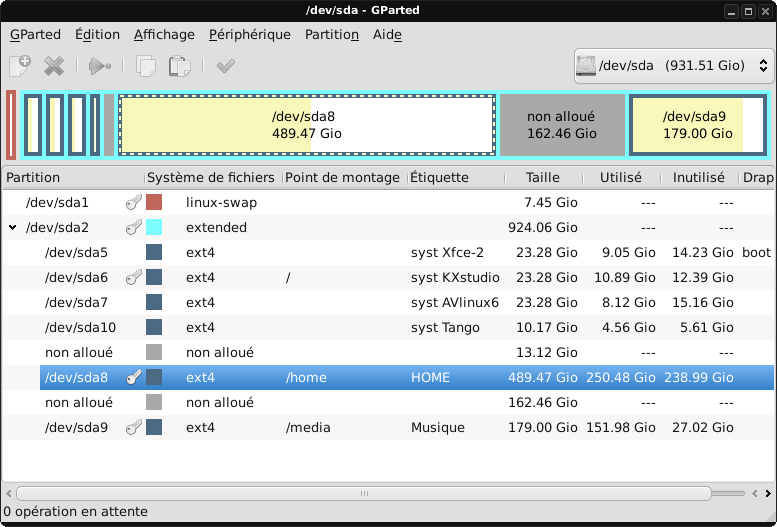
Task: Click the New partition toolbar icon
Action: [20, 65]
